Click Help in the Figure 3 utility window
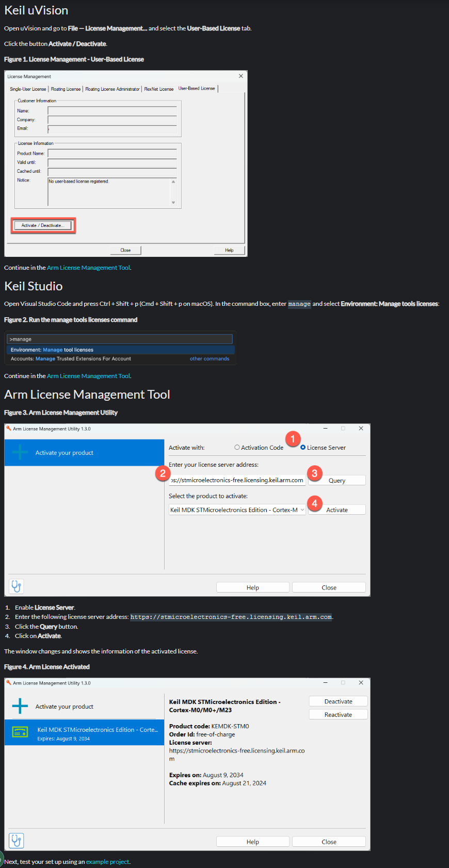The image size is (449, 868). (x=253, y=587)
